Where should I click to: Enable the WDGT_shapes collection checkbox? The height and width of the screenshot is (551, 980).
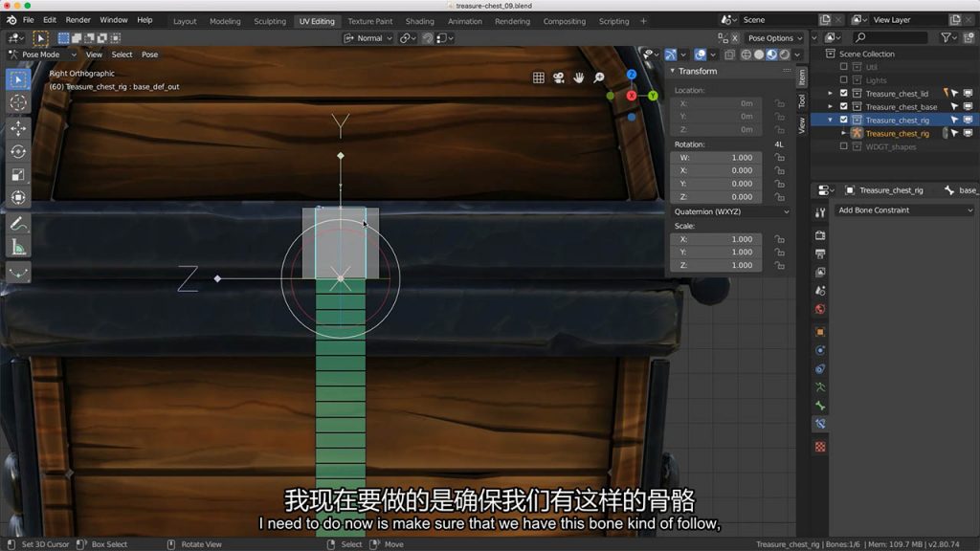pos(843,146)
